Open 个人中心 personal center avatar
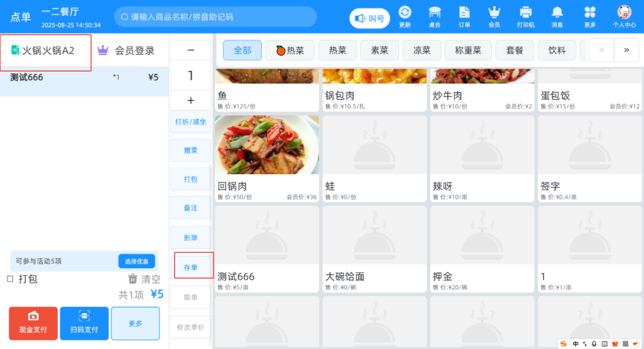Image resolution: width=644 pixels, height=349 pixels. click(x=624, y=14)
